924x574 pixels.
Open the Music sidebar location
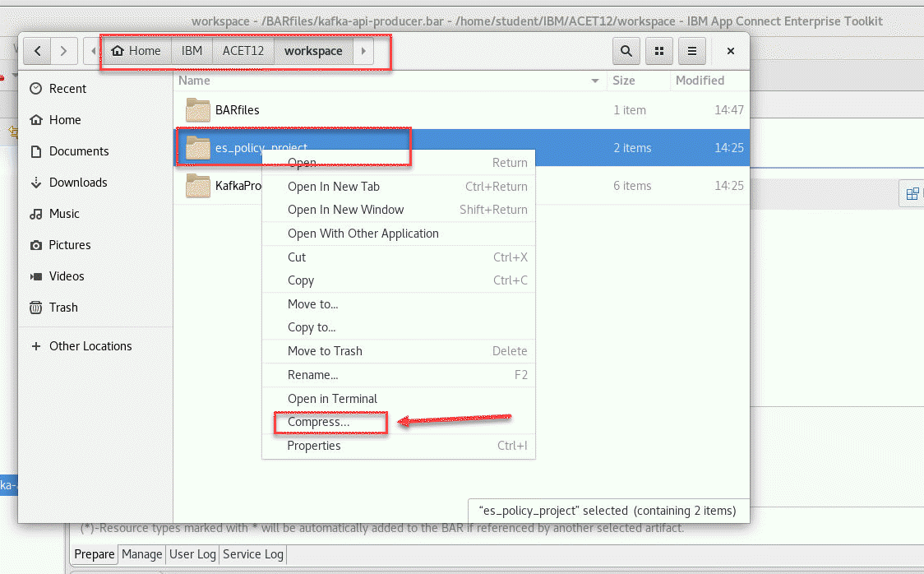pos(64,214)
